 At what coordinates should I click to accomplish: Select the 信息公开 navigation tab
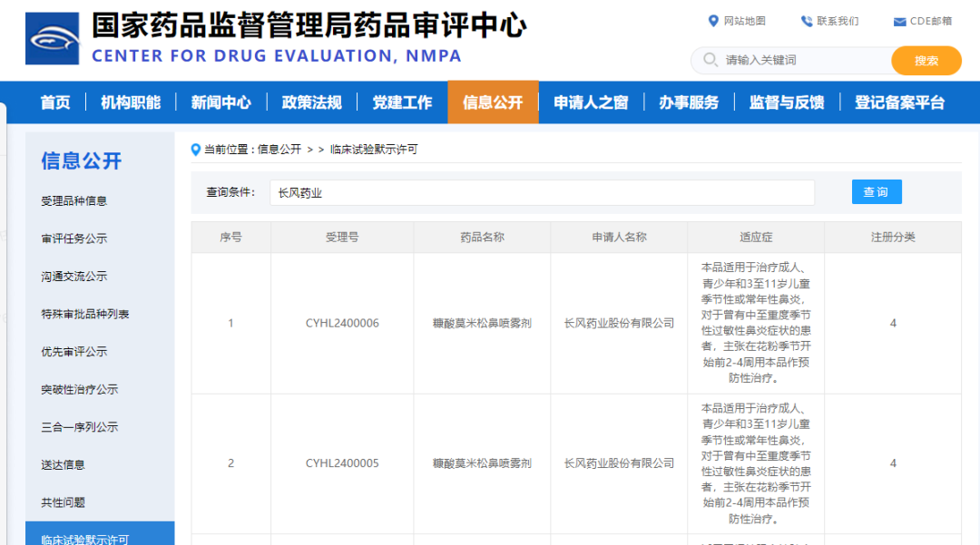[x=493, y=102]
